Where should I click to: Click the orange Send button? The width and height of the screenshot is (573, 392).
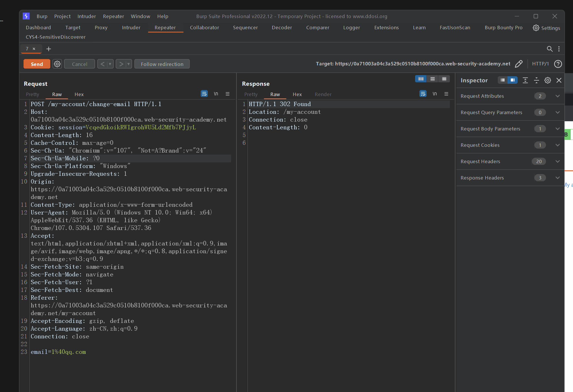tap(37, 64)
